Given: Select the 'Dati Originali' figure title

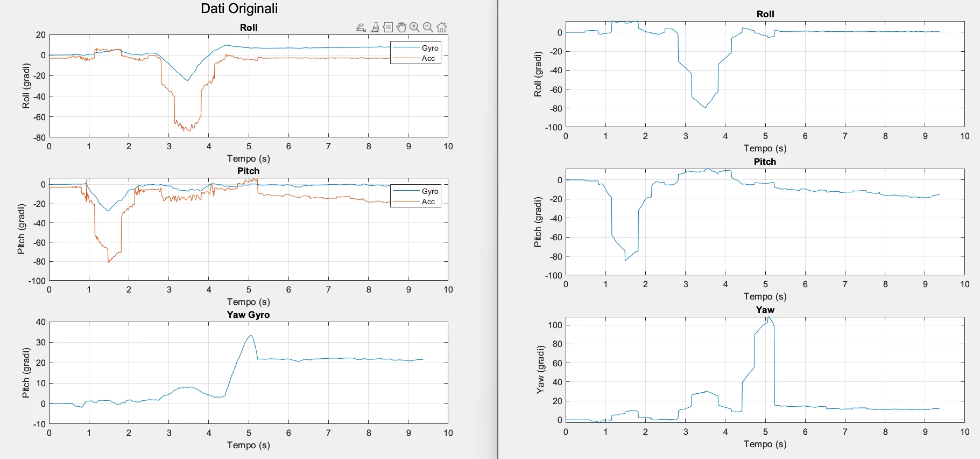Looking at the screenshot, I should tap(239, 9).
